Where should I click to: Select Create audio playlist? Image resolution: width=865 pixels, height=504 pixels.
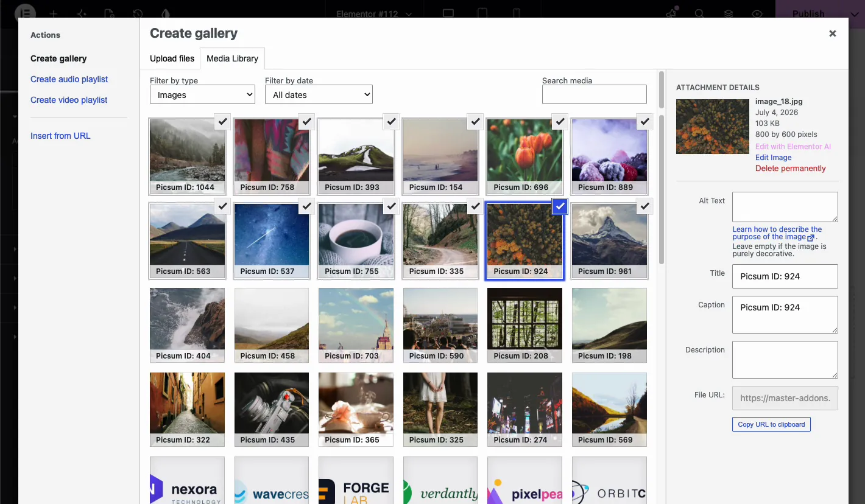tap(69, 79)
